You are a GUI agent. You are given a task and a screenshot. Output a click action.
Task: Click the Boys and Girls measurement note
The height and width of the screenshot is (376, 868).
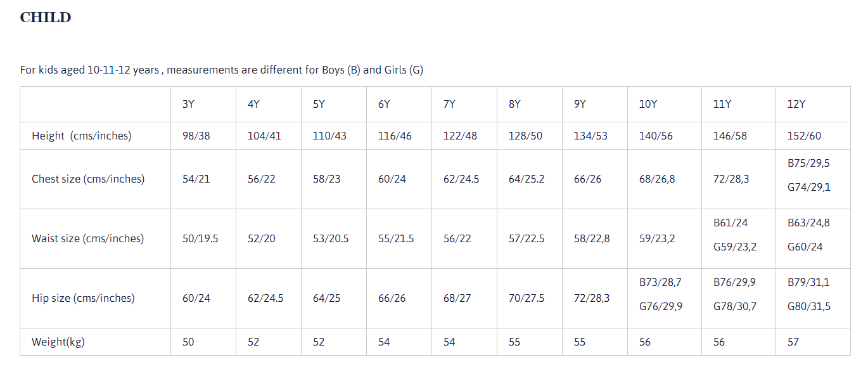[x=222, y=70]
